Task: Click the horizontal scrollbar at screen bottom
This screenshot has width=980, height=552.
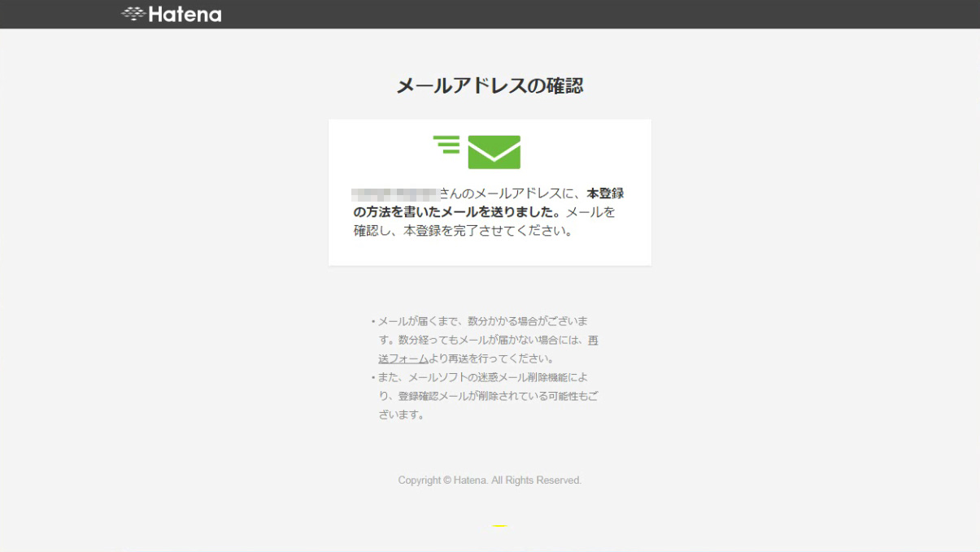Action: pyautogui.click(x=490, y=548)
